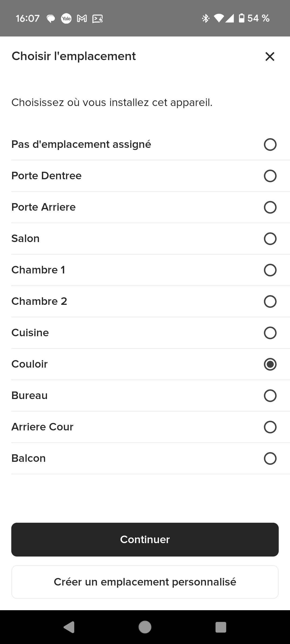Select Bureau as the location
290x644 pixels.
(270, 396)
